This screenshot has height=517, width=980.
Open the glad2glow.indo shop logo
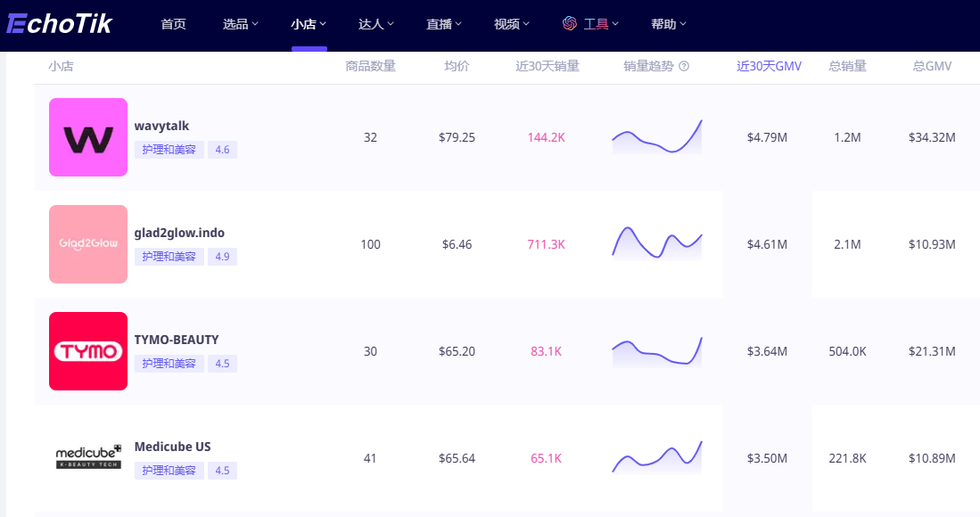click(88, 244)
